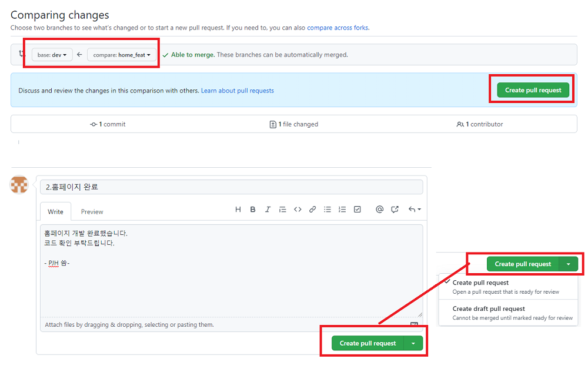View the 1 contributor section
The width and height of the screenshot is (588, 365).
pos(480,124)
